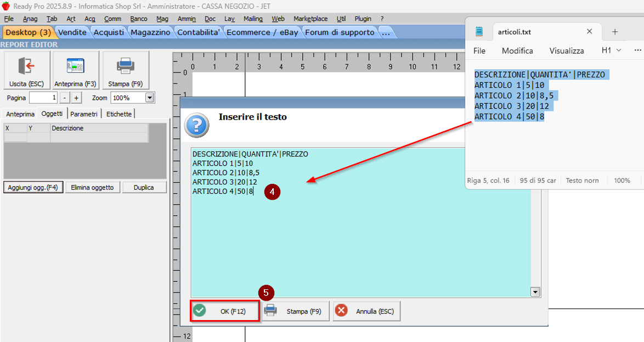Viewport: 644px width, 342px height.
Task: Expand the H1 heading dropdown in Notepad
Action: [x=611, y=50]
